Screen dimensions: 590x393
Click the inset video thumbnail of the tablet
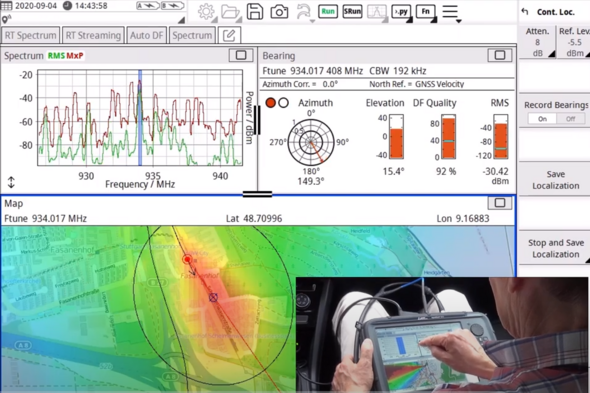[x=442, y=335]
